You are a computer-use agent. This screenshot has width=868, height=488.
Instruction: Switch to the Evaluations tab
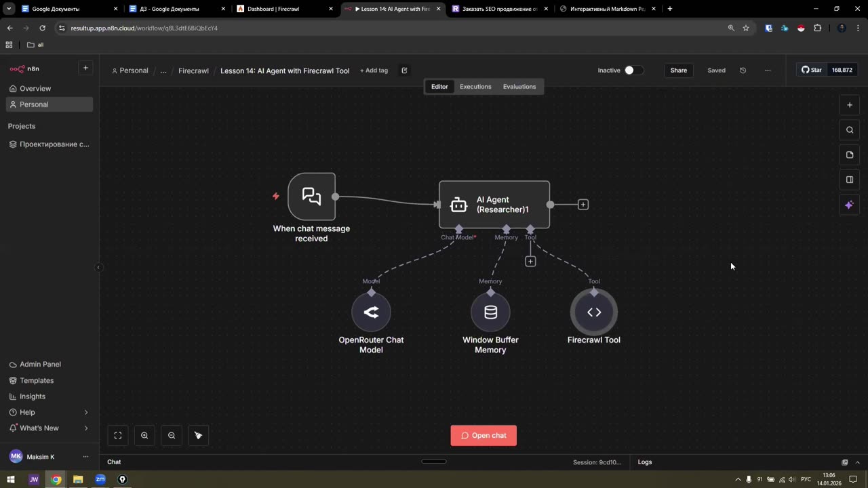[519, 87]
